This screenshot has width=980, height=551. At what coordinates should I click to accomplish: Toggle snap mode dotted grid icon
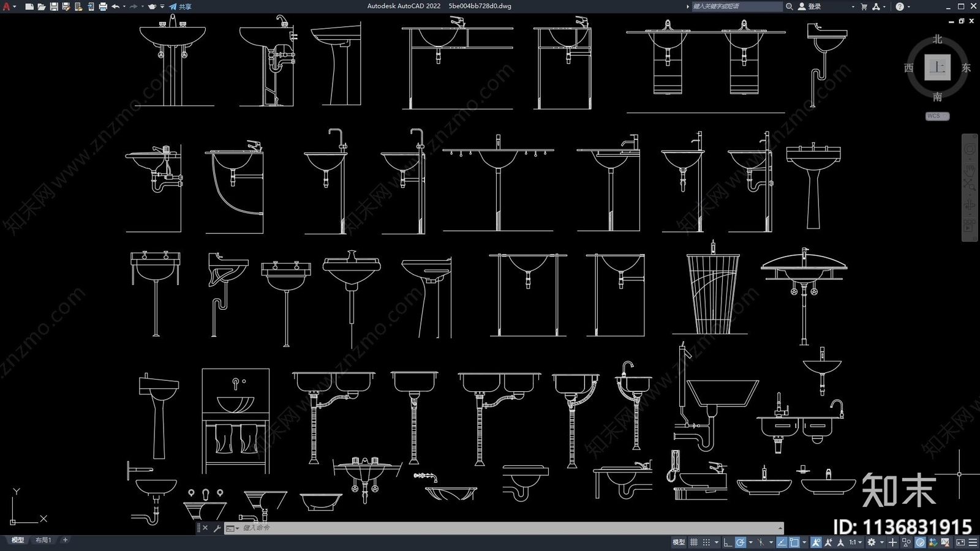706,542
